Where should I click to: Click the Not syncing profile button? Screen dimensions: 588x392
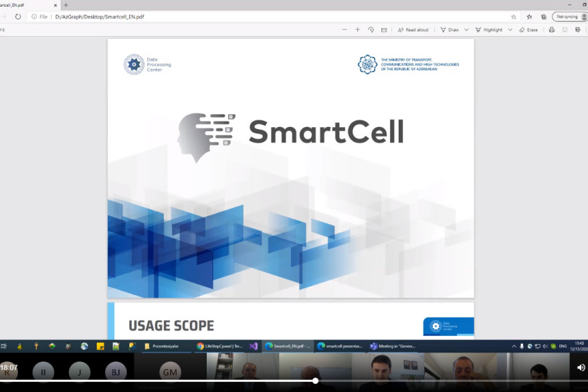pyautogui.click(x=571, y=17)
